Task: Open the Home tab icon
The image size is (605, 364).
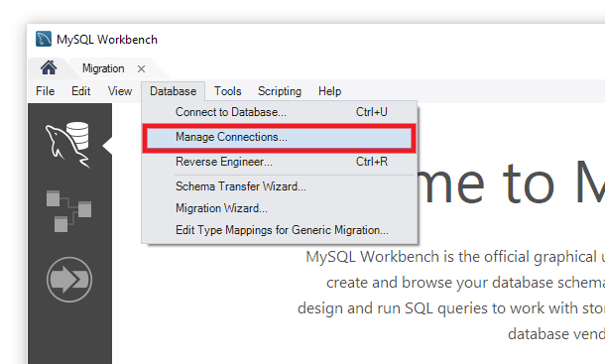Action: click(x=49, y=67)
